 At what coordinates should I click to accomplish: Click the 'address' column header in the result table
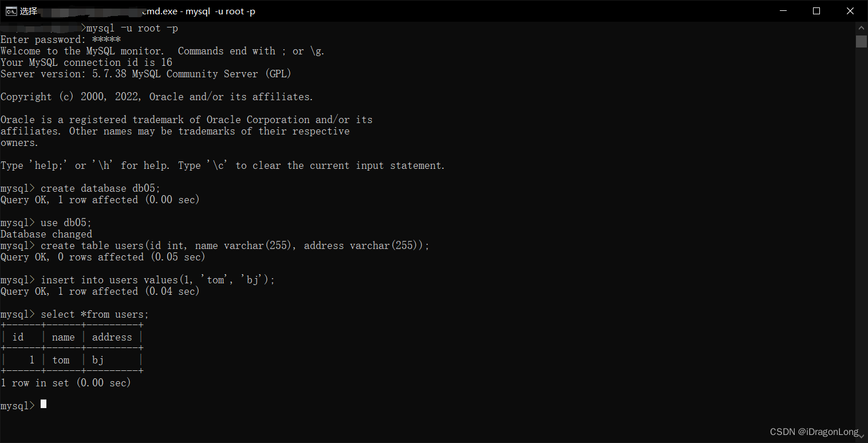tap(112, 337)
